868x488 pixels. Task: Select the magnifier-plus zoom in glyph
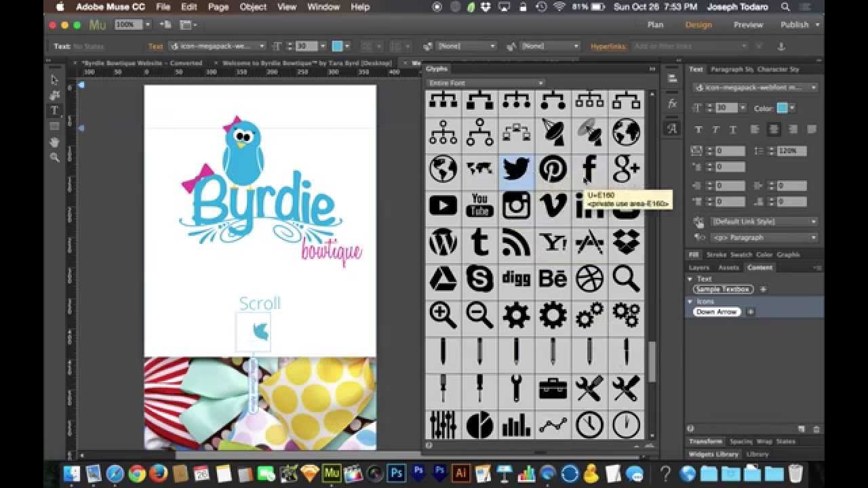(x=443, y=315)
